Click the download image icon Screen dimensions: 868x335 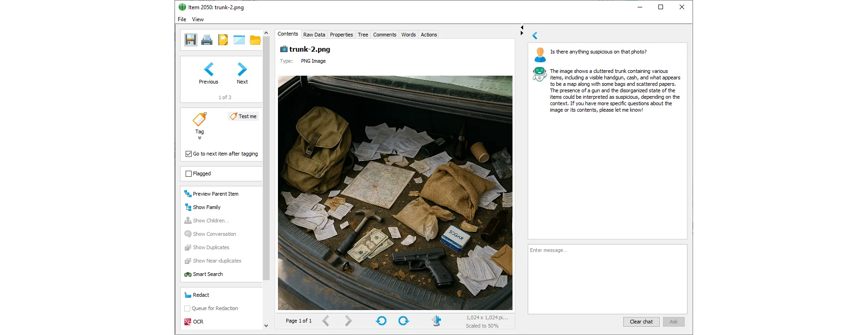tap(436, 321)
